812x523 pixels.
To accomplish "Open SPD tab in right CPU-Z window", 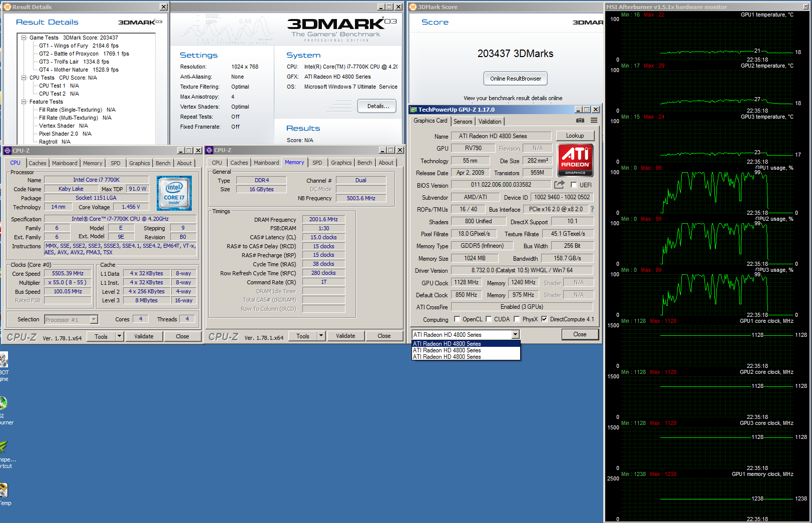I will [317, 163].
